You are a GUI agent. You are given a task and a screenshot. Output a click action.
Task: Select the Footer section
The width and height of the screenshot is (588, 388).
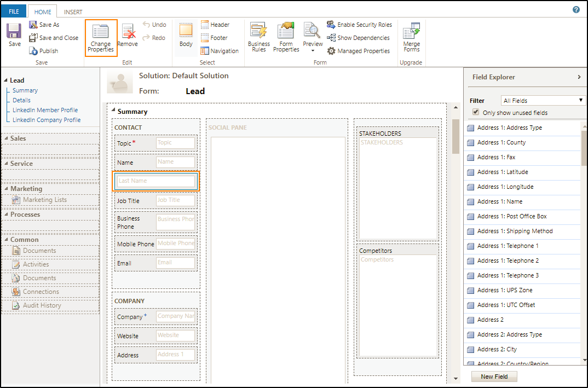click(x=214, y=38)
